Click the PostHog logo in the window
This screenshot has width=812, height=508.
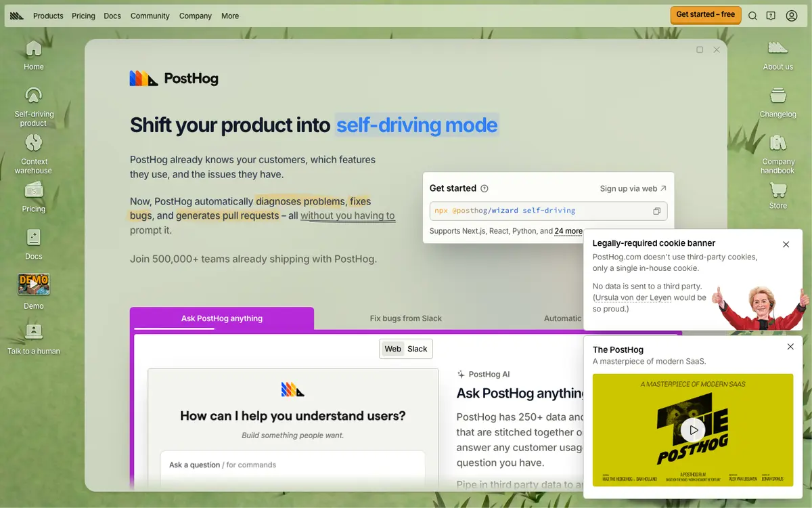(174, 79)
